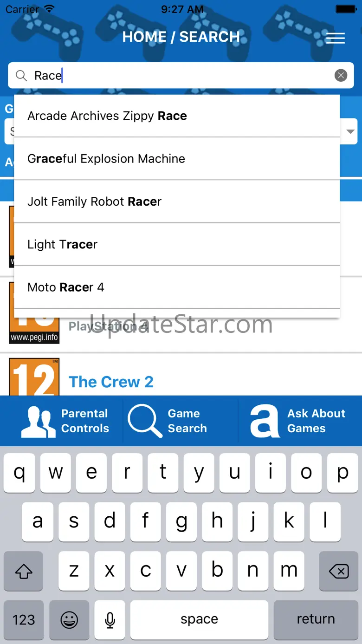Tap the PEGI 12 rating image

coord(34,377)
